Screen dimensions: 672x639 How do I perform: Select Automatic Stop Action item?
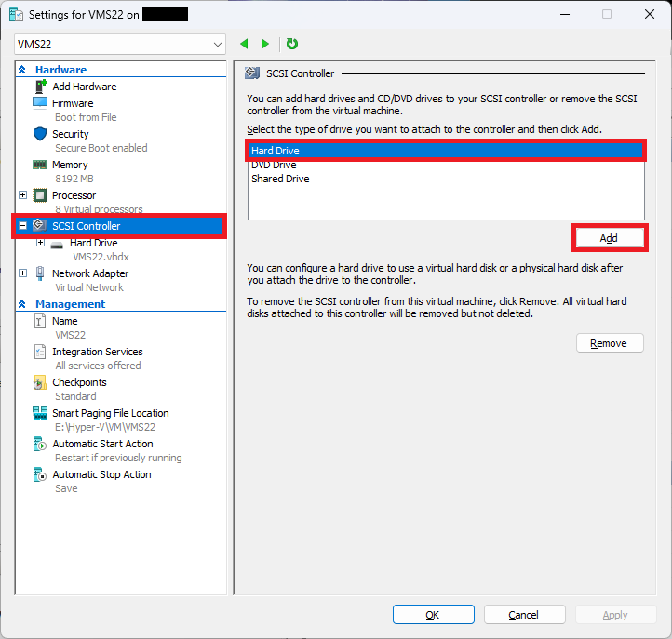pos(101,474)
